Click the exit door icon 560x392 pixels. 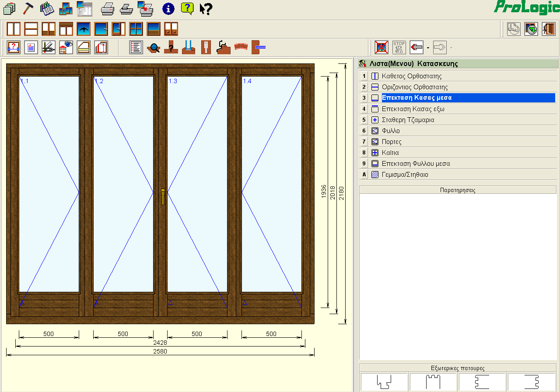(549, 29)
